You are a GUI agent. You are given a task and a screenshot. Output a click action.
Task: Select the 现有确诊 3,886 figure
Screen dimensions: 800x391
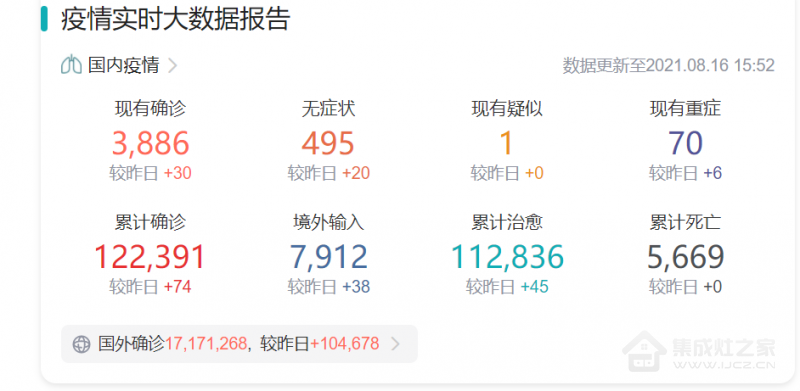(x=151, y=143)
